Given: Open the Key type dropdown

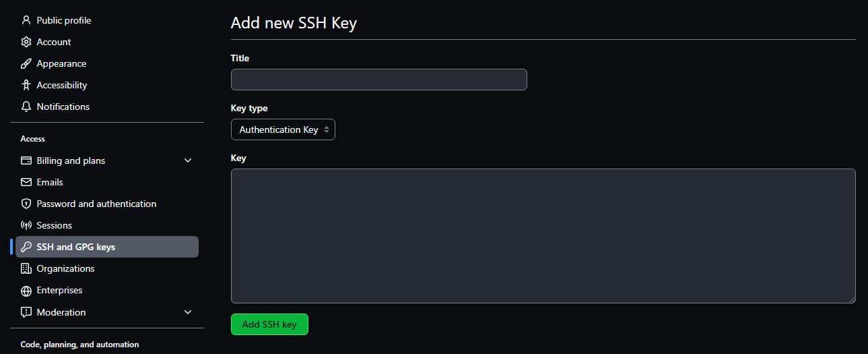Looking at the screenshot, I should tap(283, 129).
